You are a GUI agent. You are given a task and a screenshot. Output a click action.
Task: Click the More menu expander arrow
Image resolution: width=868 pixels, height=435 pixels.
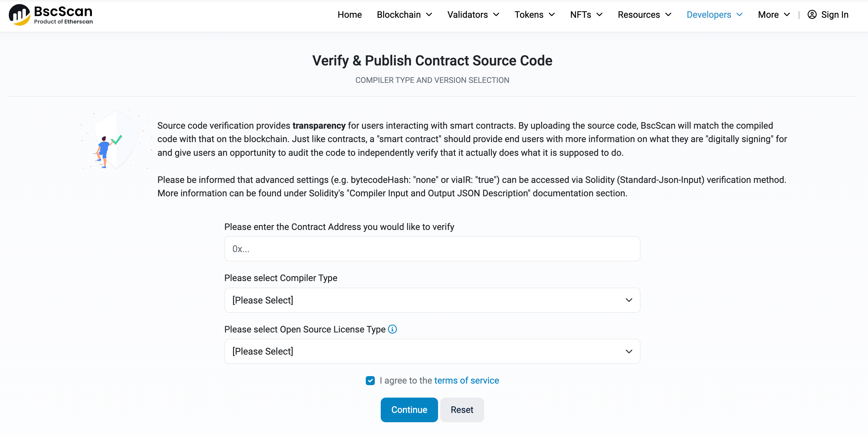788,15
